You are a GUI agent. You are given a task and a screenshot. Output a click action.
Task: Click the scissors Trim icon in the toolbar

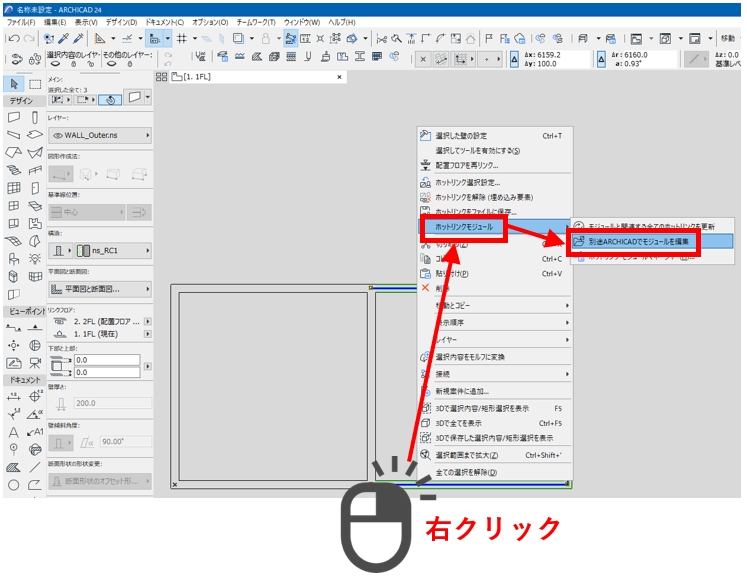pos(382,39)
